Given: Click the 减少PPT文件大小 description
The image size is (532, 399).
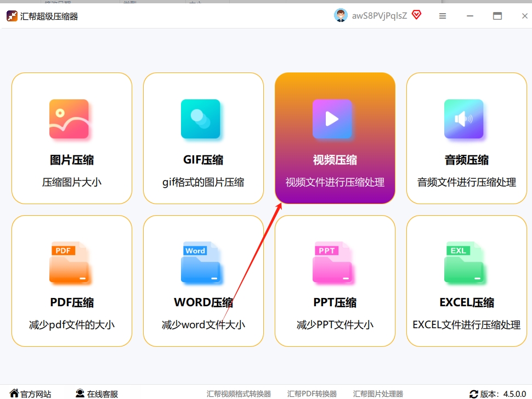Looking at the screenshot, I should pos(335,325).
